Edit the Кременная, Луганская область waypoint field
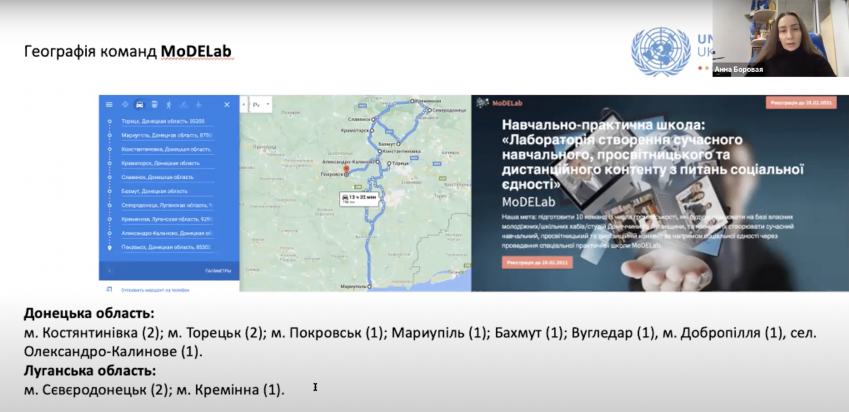849x412 pixels. [167, 219]
